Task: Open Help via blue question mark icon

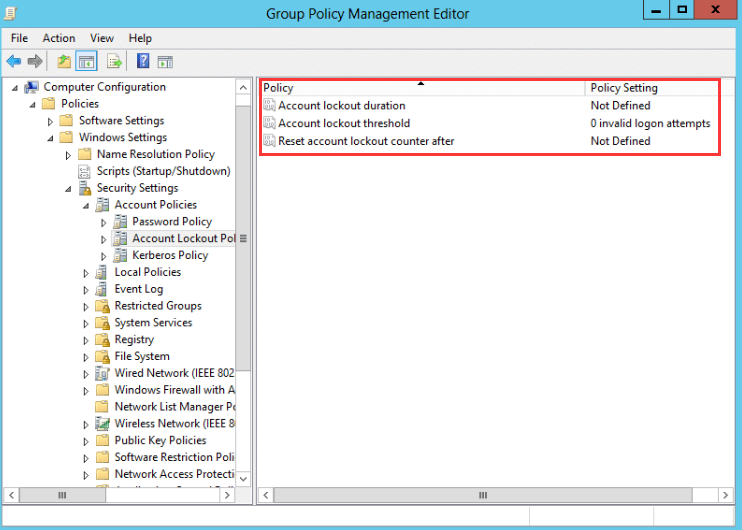Action: click(x=143, y=62)
